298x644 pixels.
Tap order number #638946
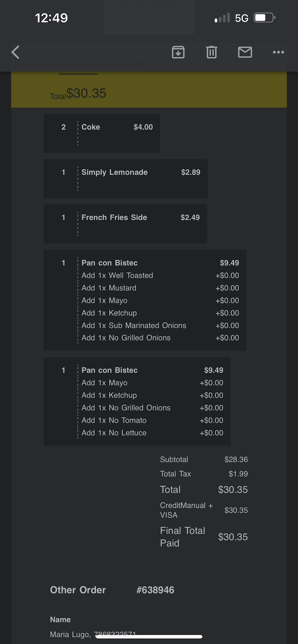tap(155, 590)
